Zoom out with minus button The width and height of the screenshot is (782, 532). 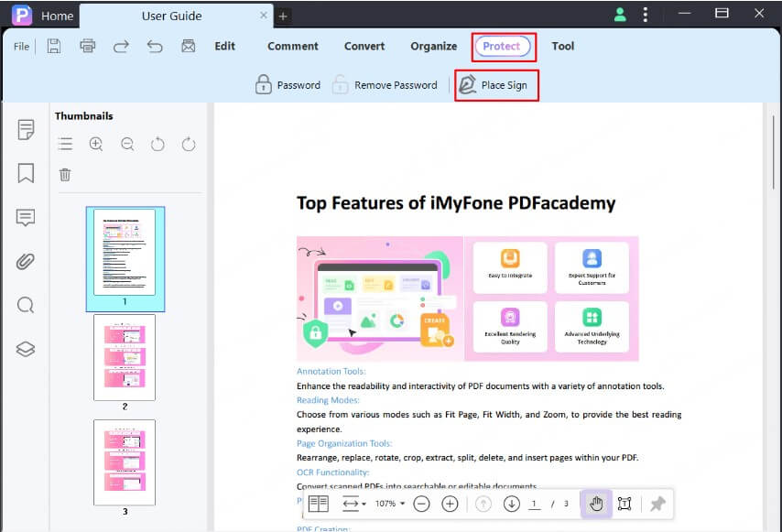(421, 504)
